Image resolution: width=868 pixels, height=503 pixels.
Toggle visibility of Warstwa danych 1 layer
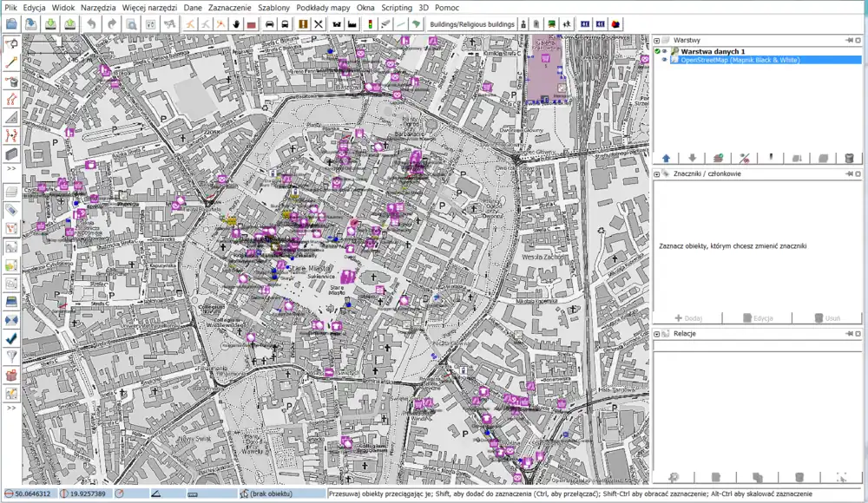click(666, 52)
